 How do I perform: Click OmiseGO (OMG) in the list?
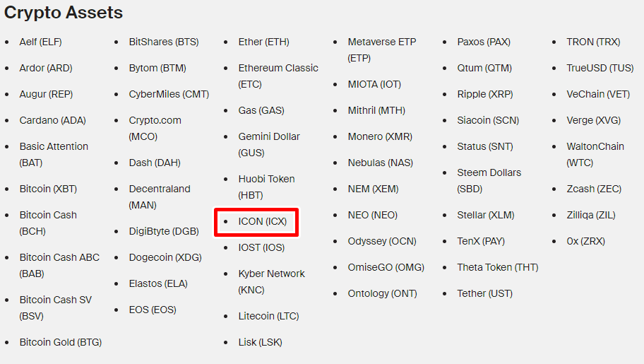coord(386,267)
